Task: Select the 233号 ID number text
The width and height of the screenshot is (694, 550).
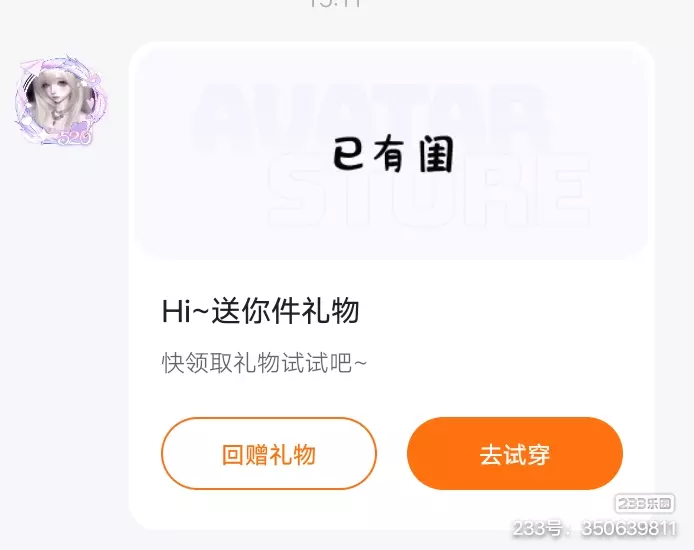Action: coord(594,528)
